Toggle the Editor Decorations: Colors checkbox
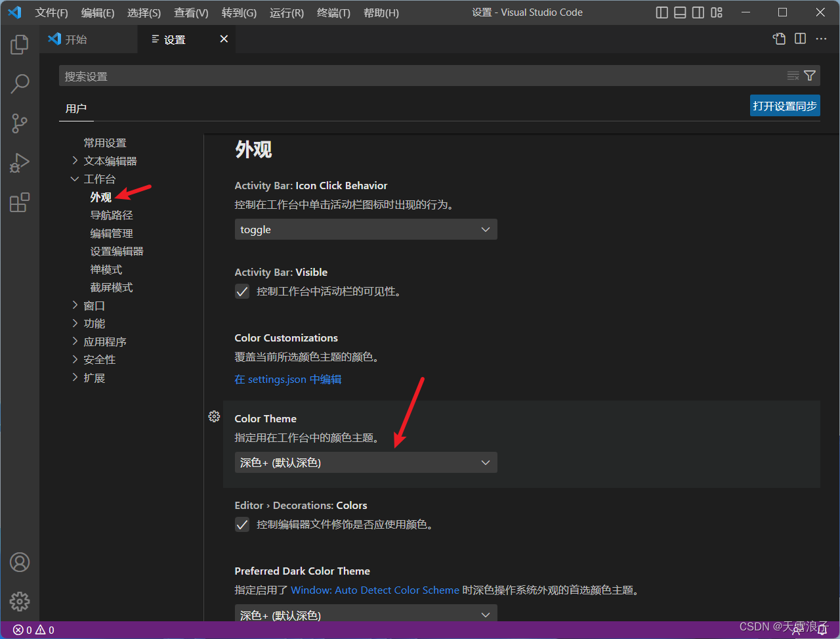Image resolution: width=840 pixels, height=639 pixels. point(242,525)
